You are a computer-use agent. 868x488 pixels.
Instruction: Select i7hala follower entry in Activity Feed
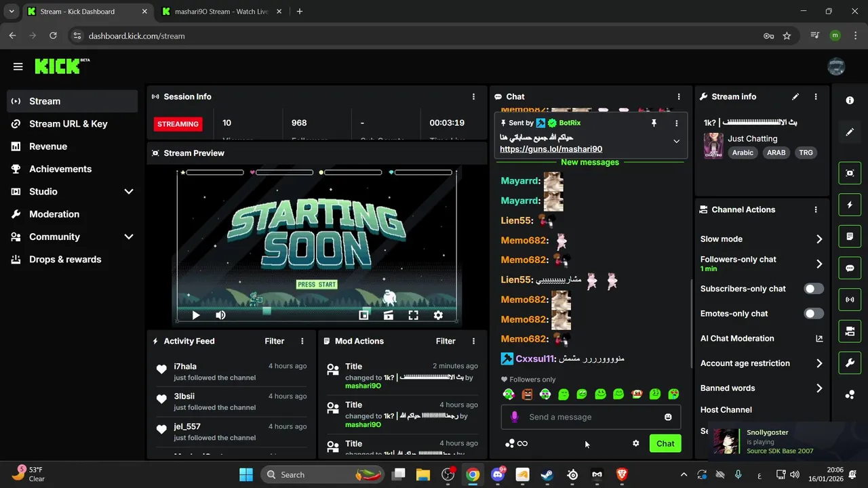click(232, 372)
